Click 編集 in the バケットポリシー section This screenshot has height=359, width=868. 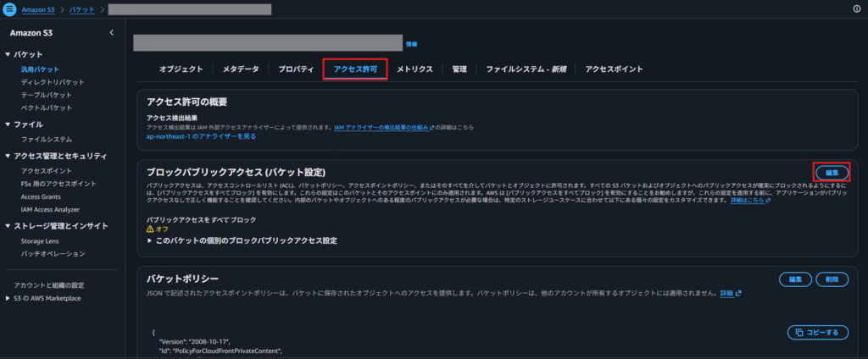pyautogui.click(x=795, y=279)
